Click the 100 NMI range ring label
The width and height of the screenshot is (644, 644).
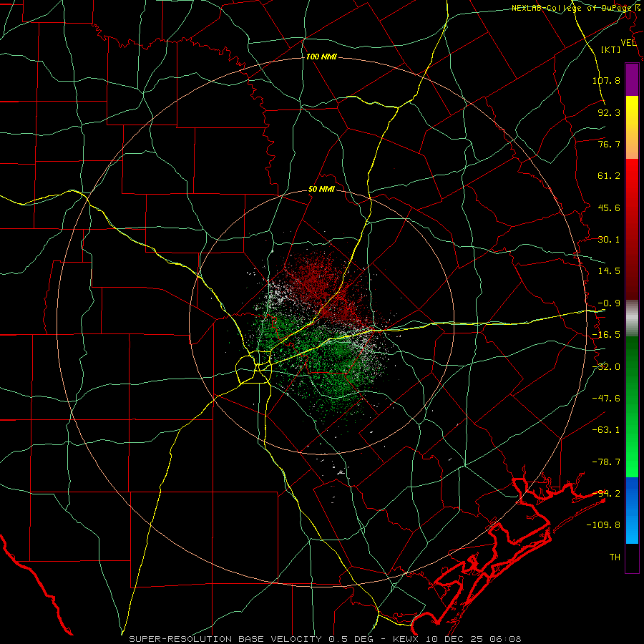click(x=321, y=57)
